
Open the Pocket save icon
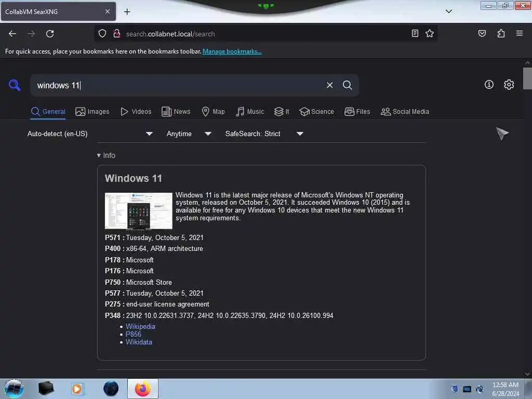(x=482, y=33)
